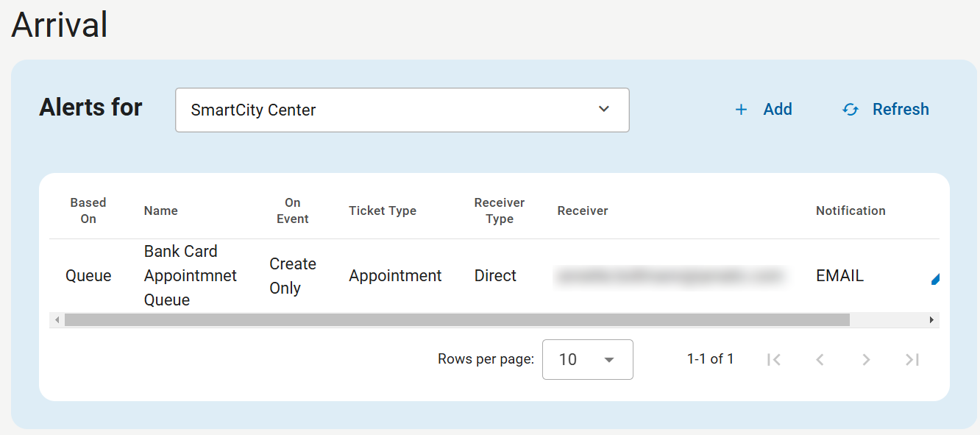Click the circular arrows Refresh icon
Image resolution: width=980 pixels, height=435 pixels.
(851, 110)
